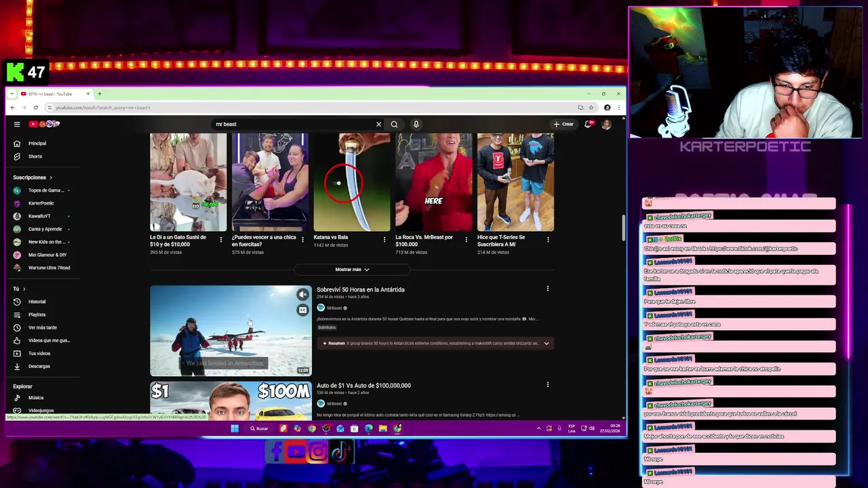Go to the YouTube logo home
This screenshot has height=488, width=868.
tap(44, 124)
